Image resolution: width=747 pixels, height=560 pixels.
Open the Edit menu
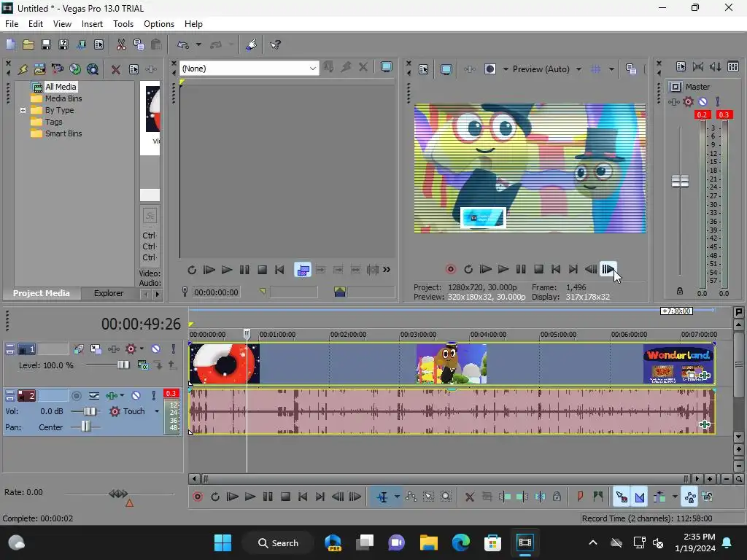(35, 24)
